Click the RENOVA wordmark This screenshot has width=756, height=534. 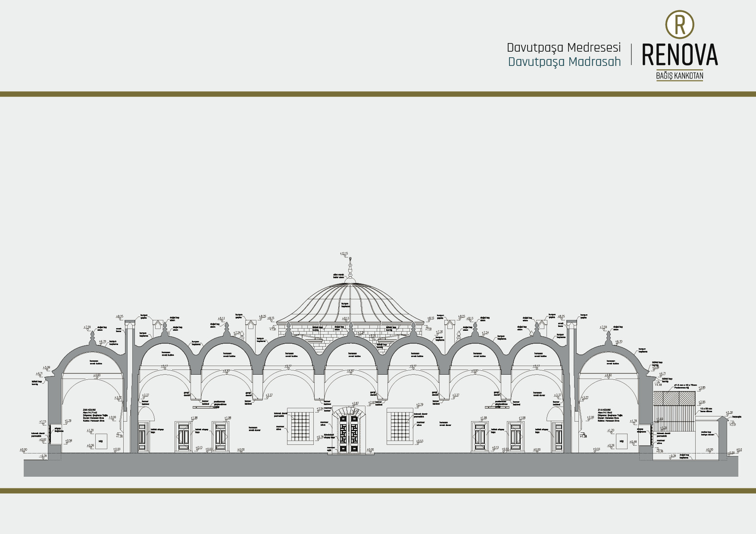coord(679,55)
